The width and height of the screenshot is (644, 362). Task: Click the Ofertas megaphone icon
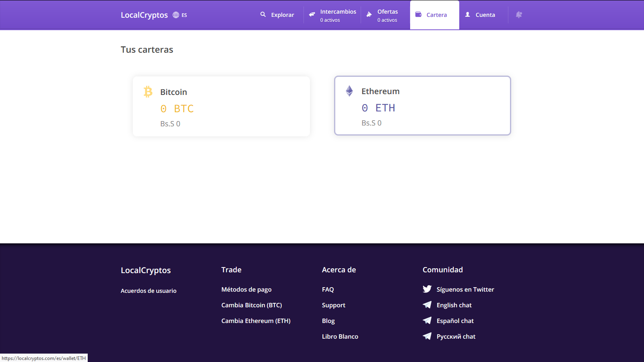[x=369, y=14]
